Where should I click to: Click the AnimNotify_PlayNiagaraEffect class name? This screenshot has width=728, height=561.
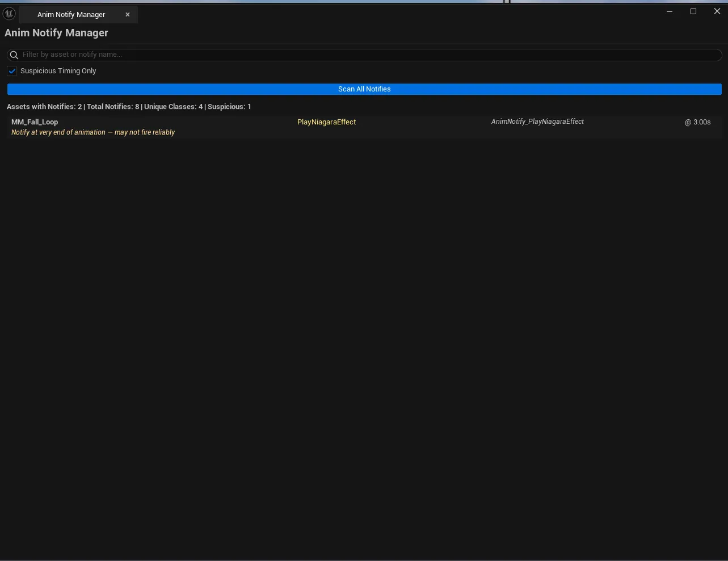(537, 122)
